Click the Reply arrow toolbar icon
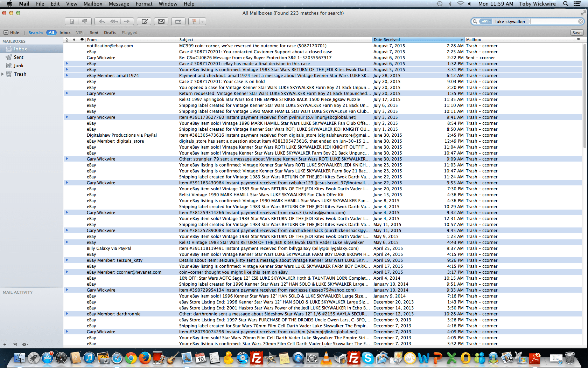The image size is (588, 368). click(101, 21)
